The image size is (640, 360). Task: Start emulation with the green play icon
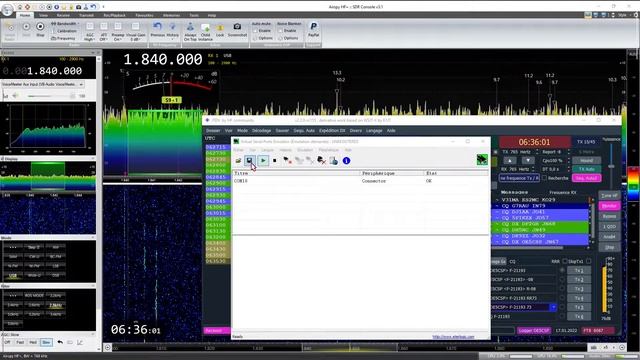coord(263,161)
